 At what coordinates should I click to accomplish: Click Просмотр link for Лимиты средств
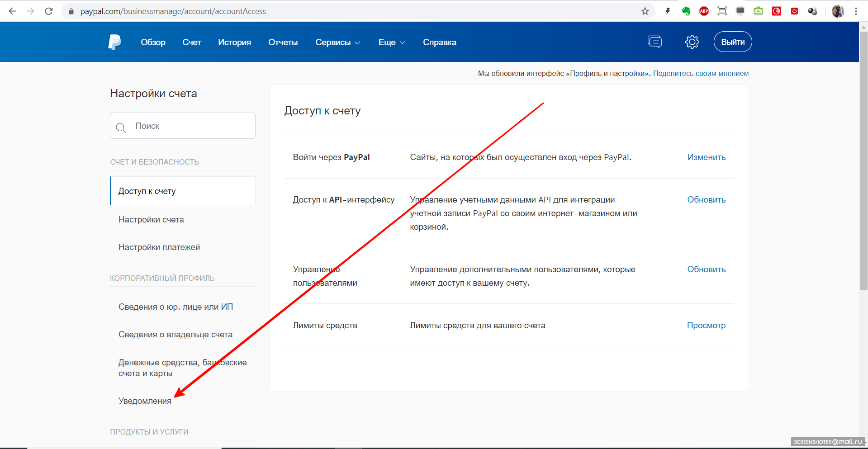(706, 326)
